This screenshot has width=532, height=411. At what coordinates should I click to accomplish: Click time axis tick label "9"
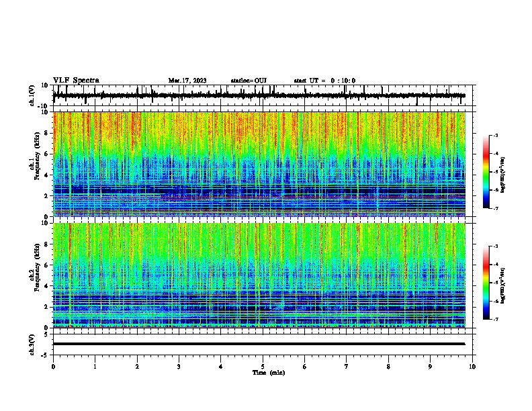[x=430, y=367]
